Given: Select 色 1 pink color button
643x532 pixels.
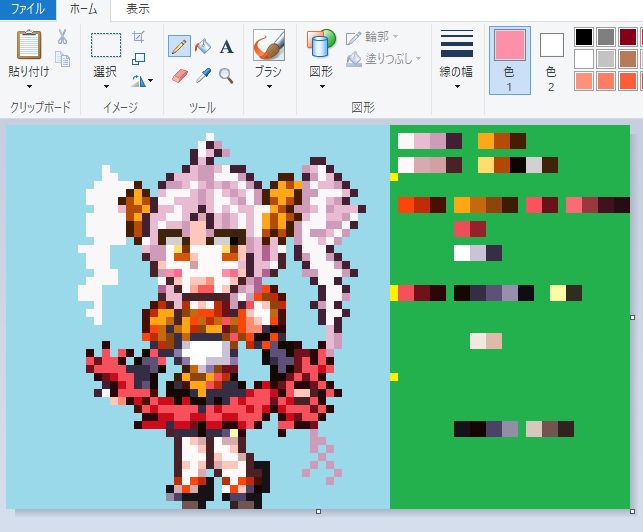Looking at the screenshot, I should pos(510,61).
